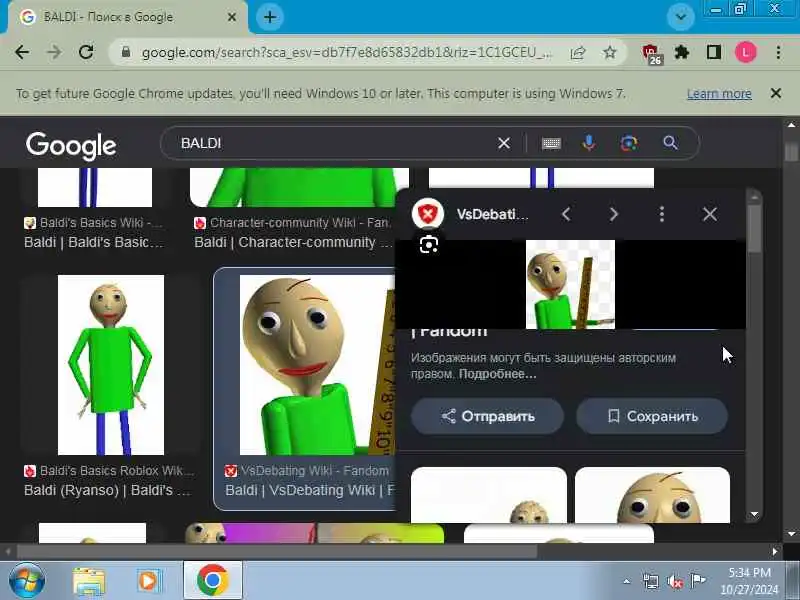This screenshot has height=600, width=800.
Task: Open Baldi | VsDebating Wiki result title
Action: click(x=310, y=490)
